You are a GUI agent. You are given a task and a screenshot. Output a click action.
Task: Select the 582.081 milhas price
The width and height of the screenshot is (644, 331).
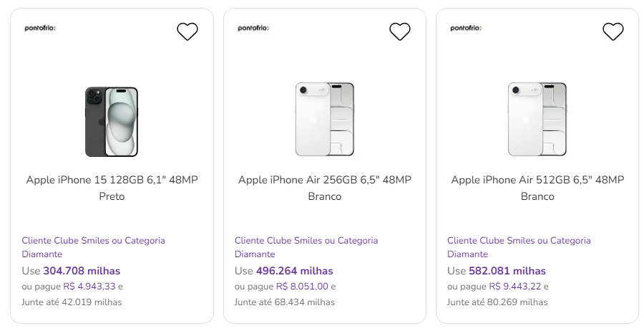[x=507, y=271]
